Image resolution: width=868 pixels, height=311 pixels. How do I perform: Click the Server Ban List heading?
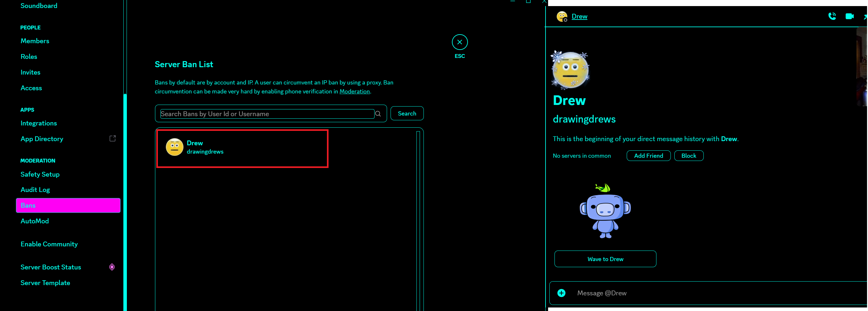click(x=184, y=64)
